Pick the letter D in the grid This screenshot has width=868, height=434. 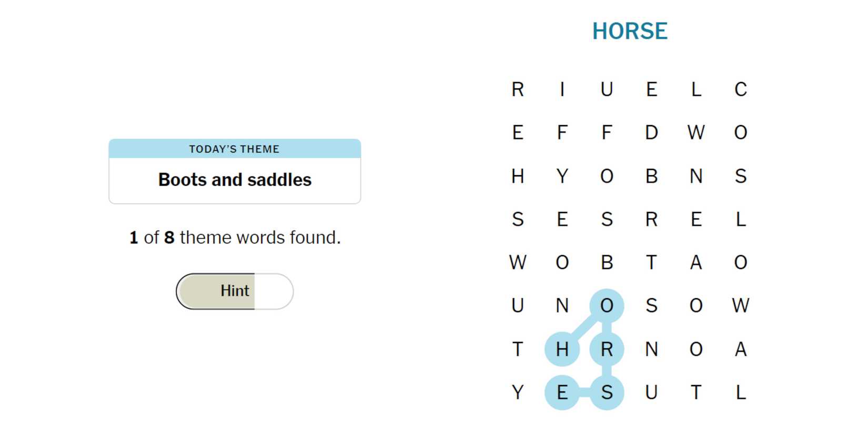pyautogui.click(x=651, y=133)
